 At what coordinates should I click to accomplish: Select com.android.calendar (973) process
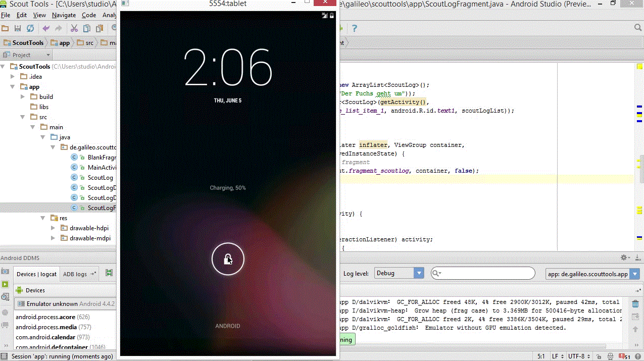[x=53, y=337]
